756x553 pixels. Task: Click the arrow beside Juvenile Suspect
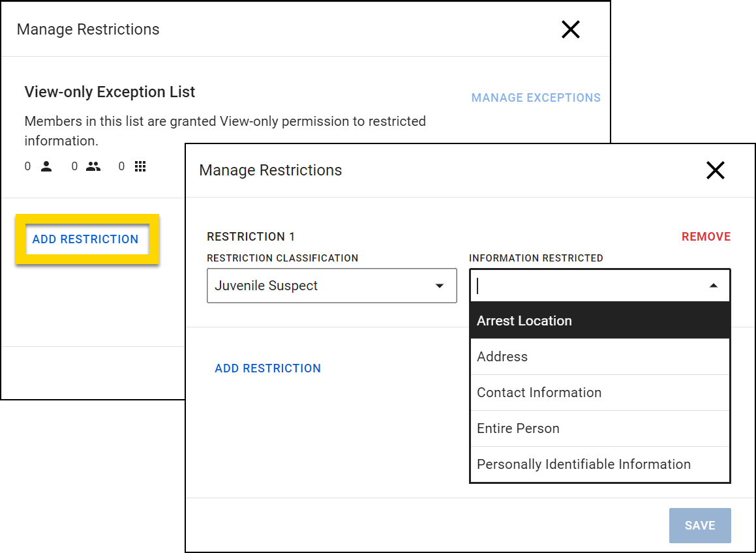coord(440,286)
